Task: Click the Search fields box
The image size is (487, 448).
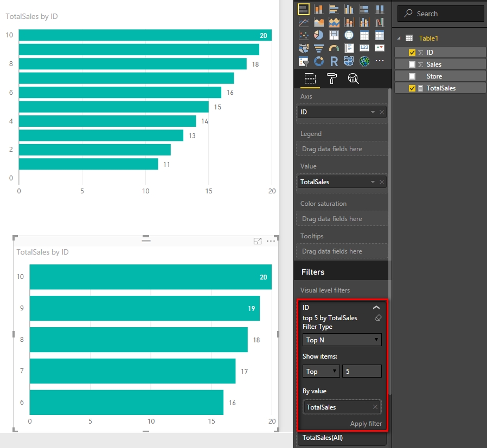Action: pyautogui.click(x=441, y=14)
